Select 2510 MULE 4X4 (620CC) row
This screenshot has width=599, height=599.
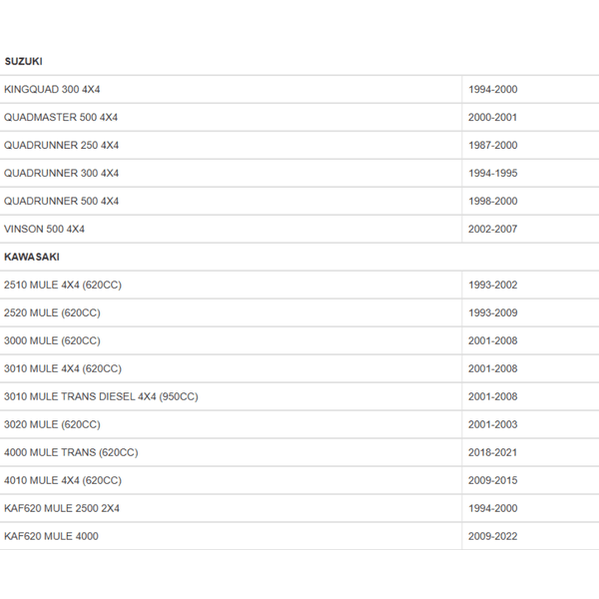[x=300, y=285]
